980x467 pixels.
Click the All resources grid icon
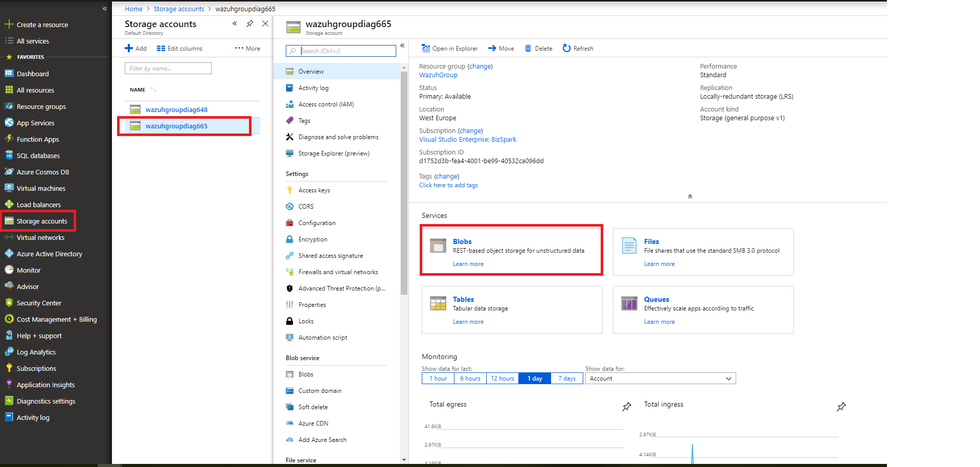pos(9,90)
